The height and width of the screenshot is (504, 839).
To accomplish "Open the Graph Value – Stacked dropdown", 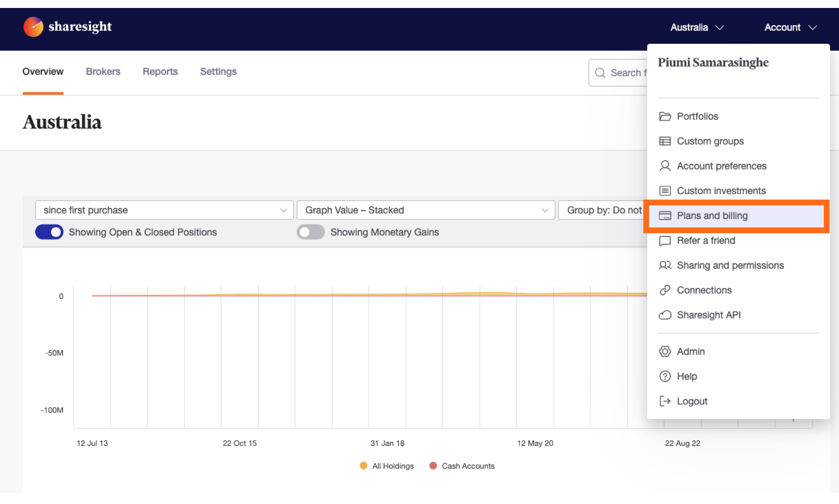I will [425, 210].
